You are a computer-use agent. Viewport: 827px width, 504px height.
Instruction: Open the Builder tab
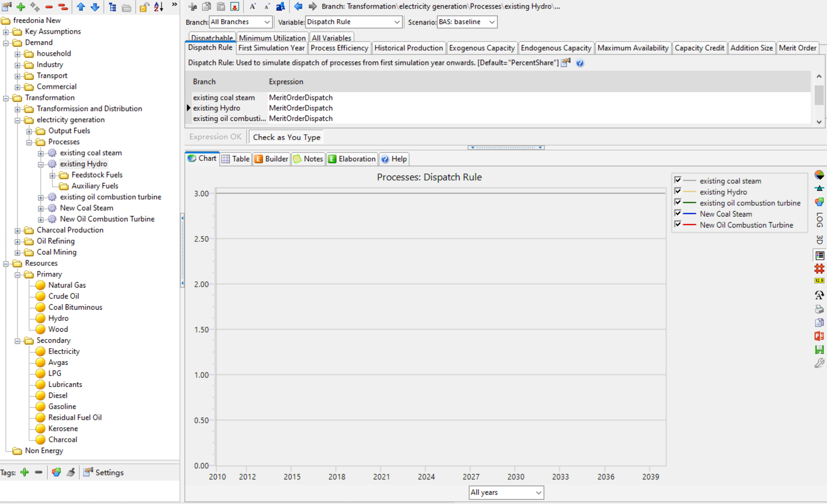(x=271, y=159)
